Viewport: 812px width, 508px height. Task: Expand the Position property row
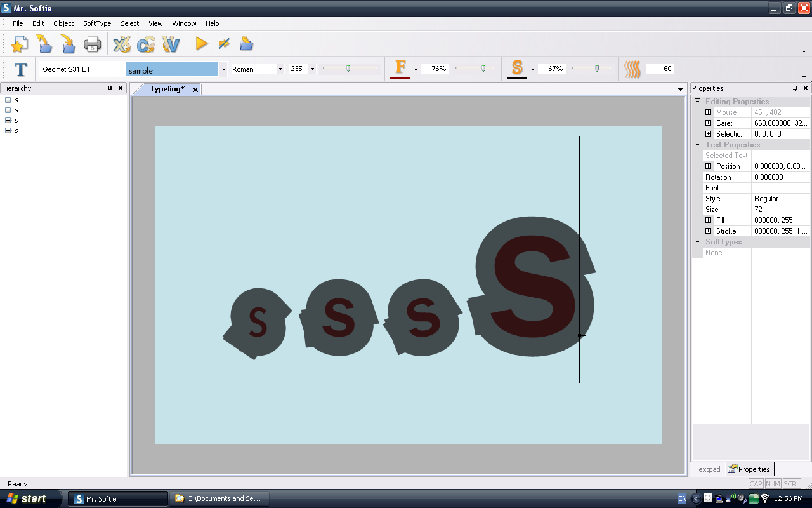pos(709,166)
